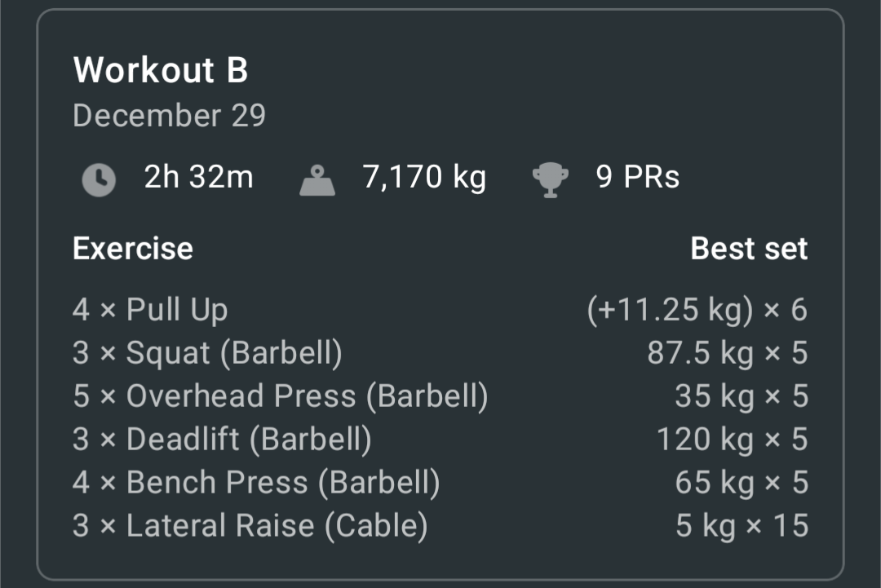Click the 5 kg × 15 best set
Viewport: 881px width, 588px height.
[x=742, y=526]
